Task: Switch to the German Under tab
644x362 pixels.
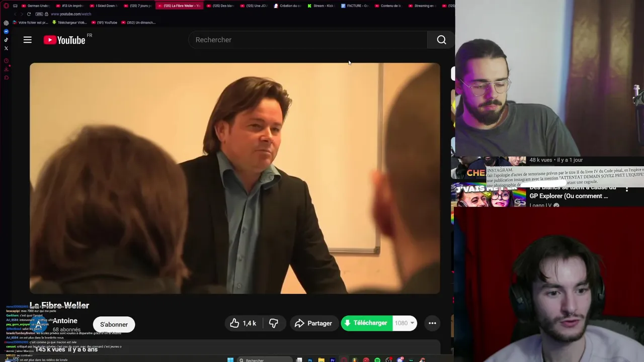Action: (35, 6)
